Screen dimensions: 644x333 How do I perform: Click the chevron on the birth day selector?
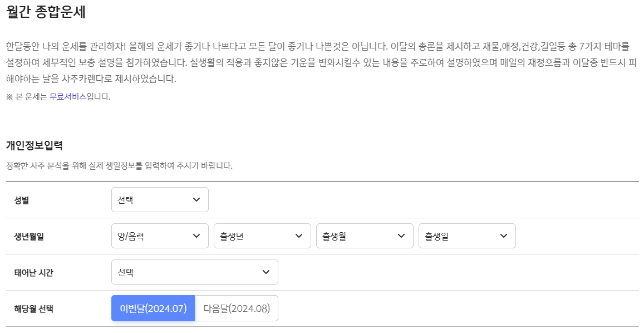point(503,236)
